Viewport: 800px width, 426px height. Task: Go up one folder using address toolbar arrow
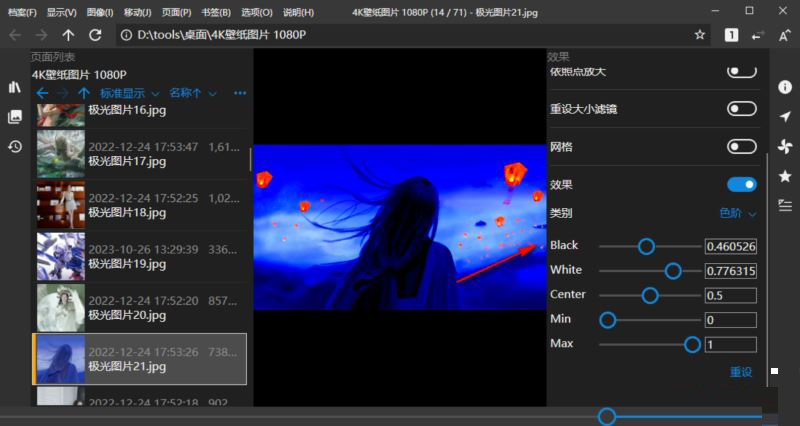(x=68, y=35)
